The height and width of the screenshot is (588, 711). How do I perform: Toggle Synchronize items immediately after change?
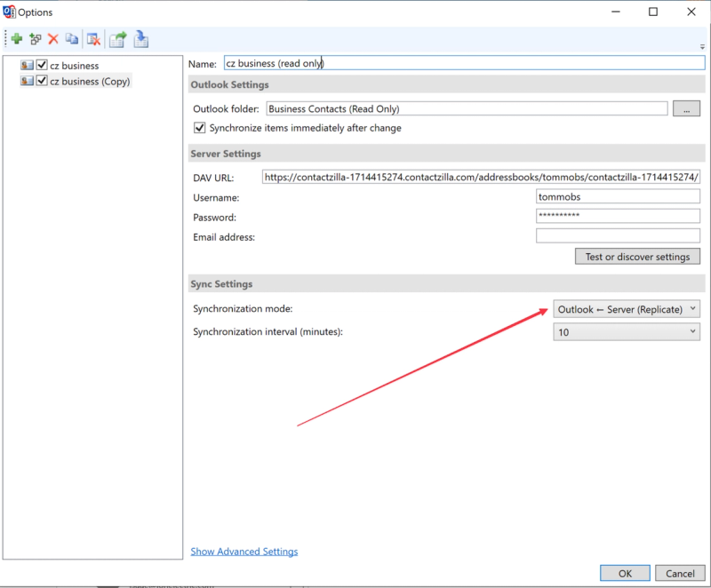[199, 128]
